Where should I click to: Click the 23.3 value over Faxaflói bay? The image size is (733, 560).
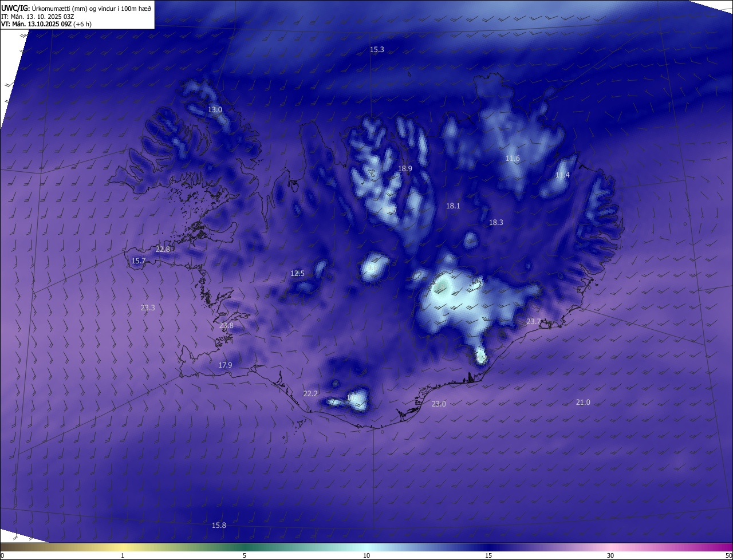pos(148,308)
